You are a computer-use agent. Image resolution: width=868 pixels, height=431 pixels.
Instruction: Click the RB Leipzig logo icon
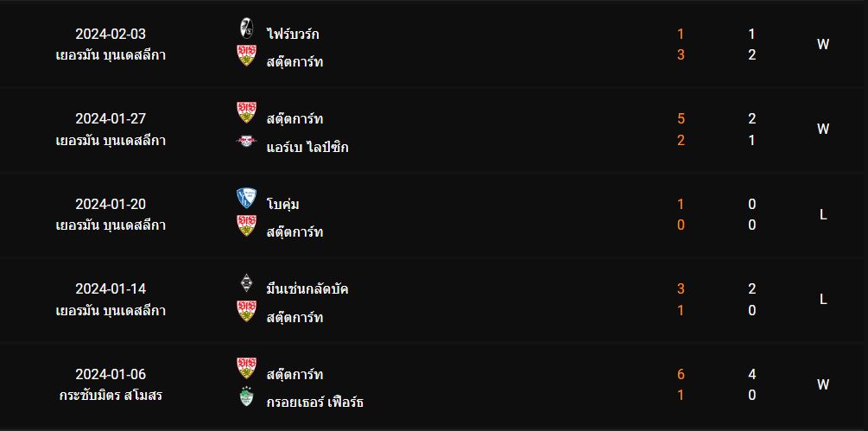246,141
